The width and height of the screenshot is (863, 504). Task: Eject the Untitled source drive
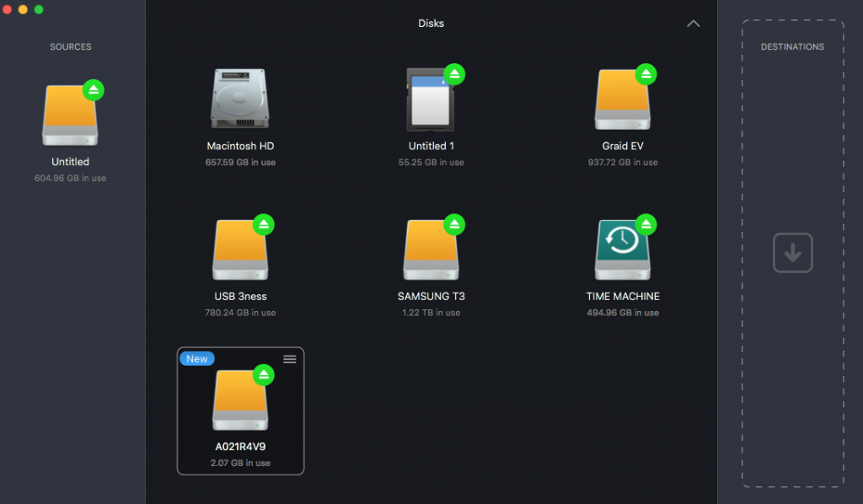point(94,89)
